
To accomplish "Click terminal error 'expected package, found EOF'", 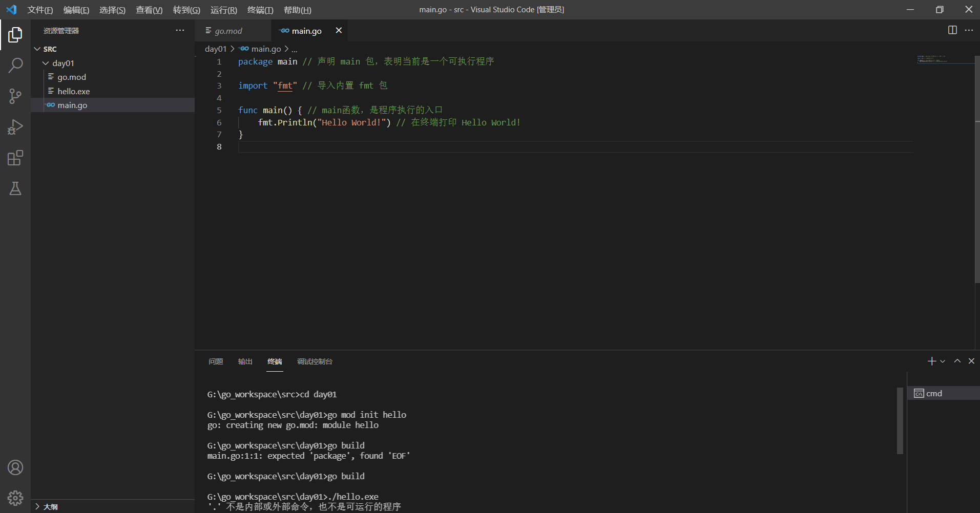I will tap(308, 456).
